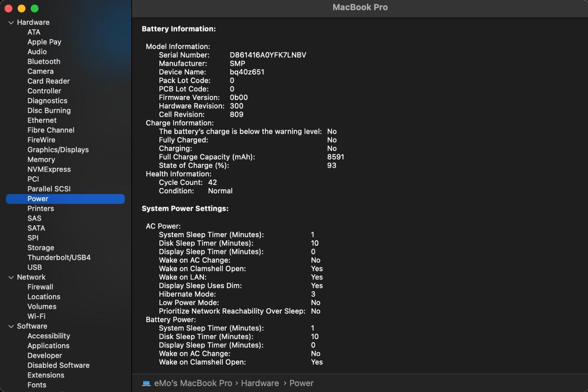Open Fonts under Software
This screenshot has height=392, width=588.
coord(37,385)
